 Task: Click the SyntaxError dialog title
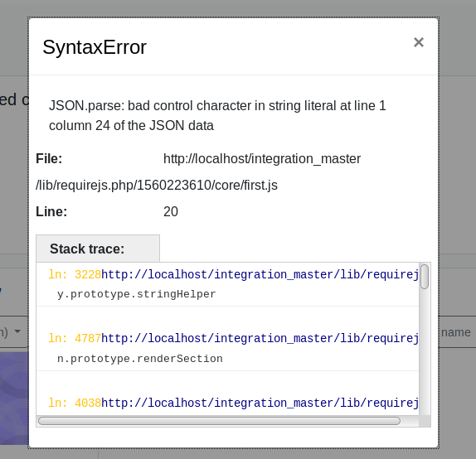pyautogui.click(x=95, y=47)
